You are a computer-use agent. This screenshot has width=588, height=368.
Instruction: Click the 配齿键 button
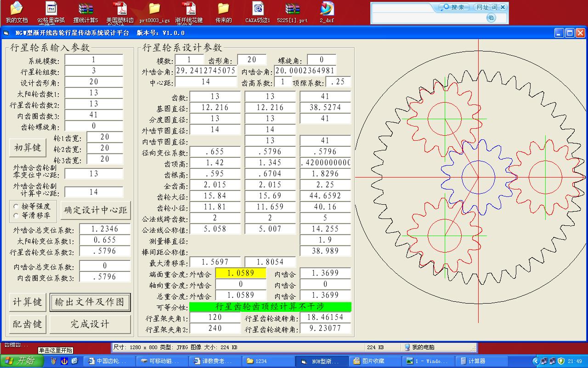point(28,324)
